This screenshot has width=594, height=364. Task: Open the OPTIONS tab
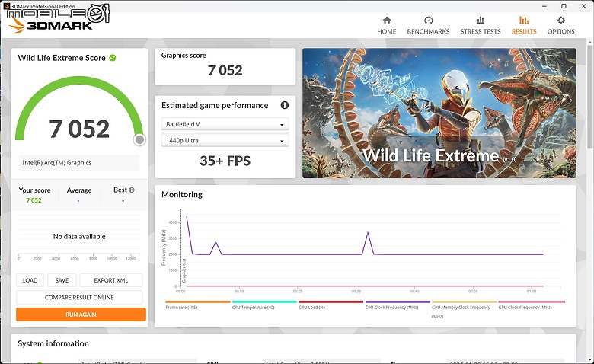coord(560,25)
